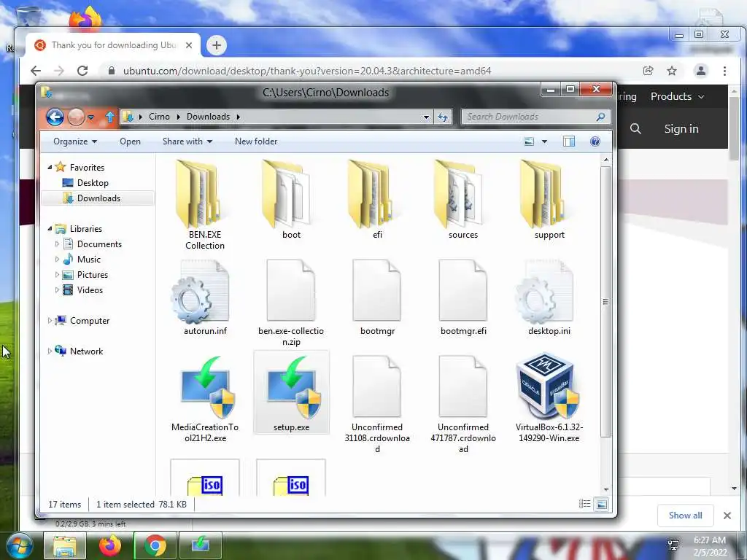
Task: Switch to details view in status bar
Action: (584, 504)
